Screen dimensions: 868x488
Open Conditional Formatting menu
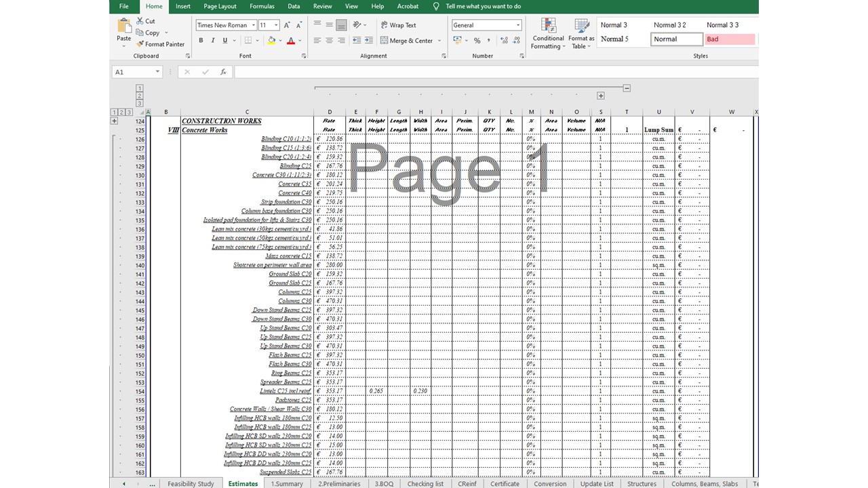tap(548, 34)
